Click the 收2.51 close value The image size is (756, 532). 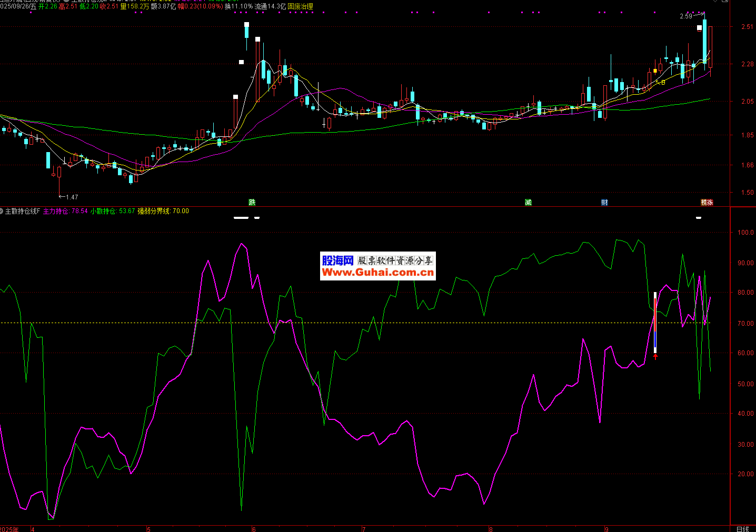click(x=110, y=6)
